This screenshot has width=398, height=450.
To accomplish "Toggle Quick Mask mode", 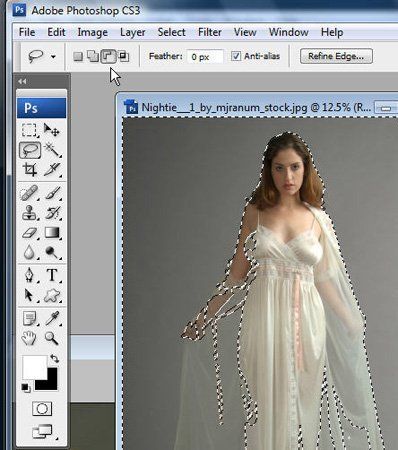I will point(42,409).
